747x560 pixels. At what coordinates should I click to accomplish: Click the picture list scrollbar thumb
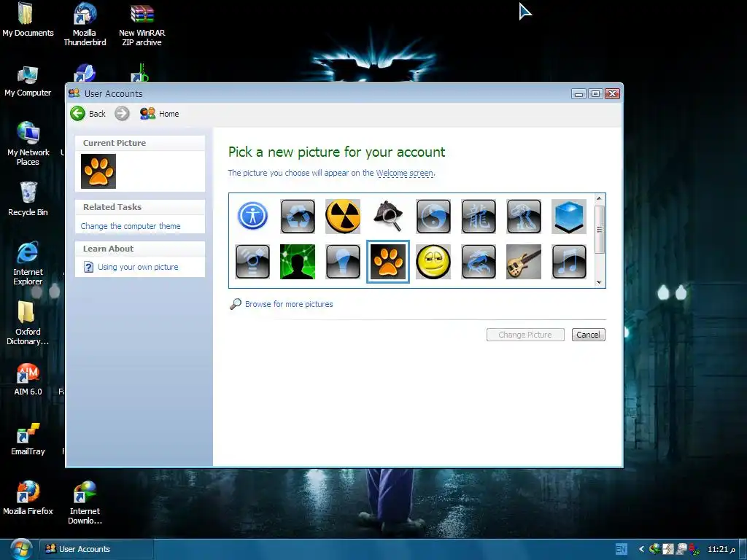tap(600, 230)
